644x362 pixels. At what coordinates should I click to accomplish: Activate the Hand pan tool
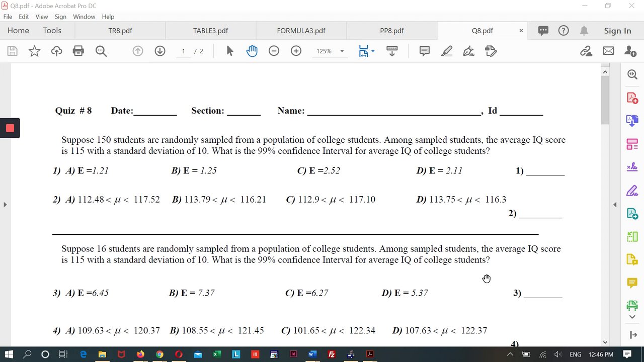pos(252,51)
